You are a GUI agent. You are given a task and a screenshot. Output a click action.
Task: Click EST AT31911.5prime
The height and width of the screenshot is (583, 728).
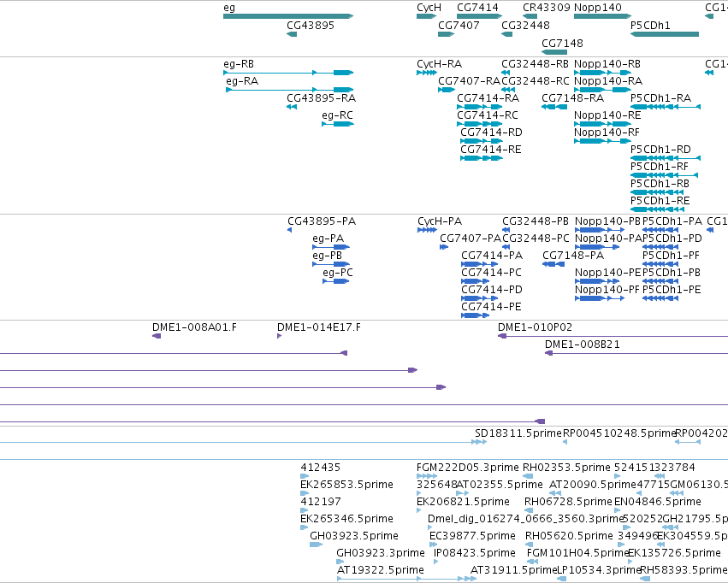pos(513,570)
